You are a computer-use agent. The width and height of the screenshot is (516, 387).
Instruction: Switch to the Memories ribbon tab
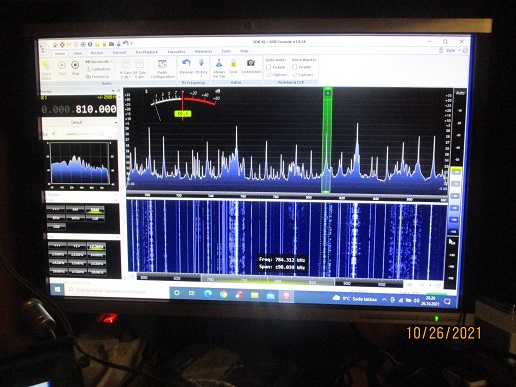pos(203,51)
